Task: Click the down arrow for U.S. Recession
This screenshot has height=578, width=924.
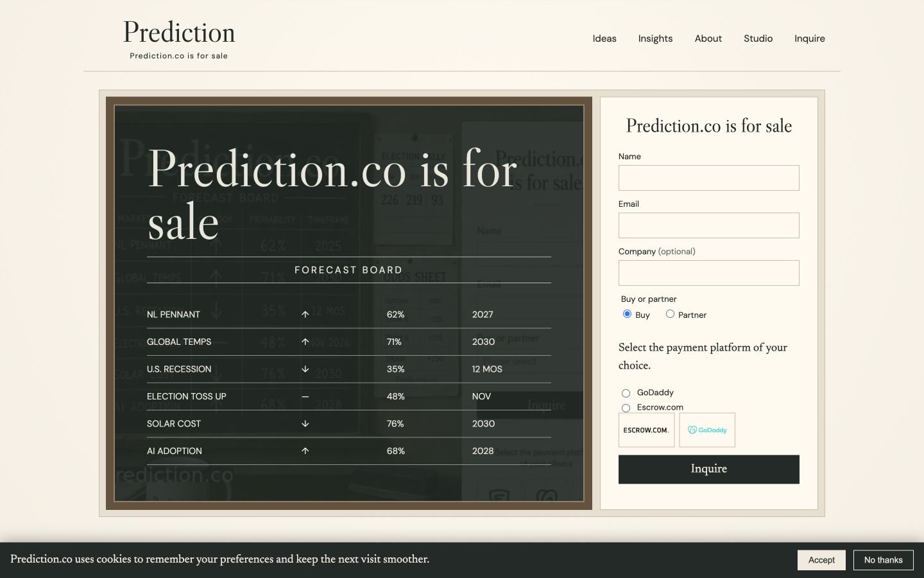Action: 305,369
